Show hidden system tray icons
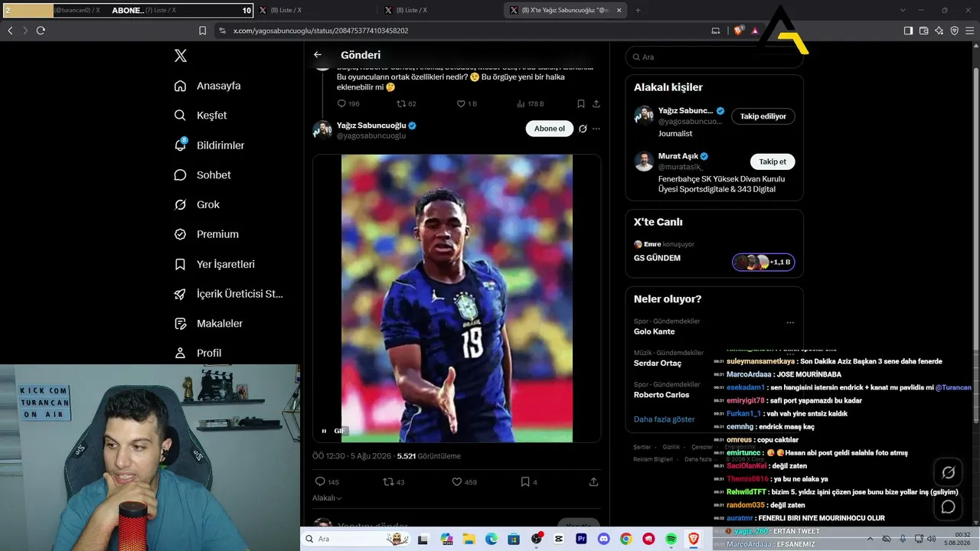Viewport: 980px width, 551px height. click(871, 539)
